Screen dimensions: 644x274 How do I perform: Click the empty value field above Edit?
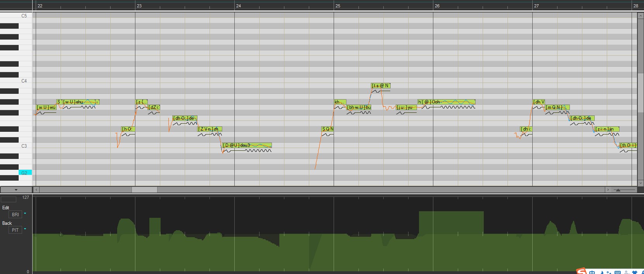coord(9,199)
